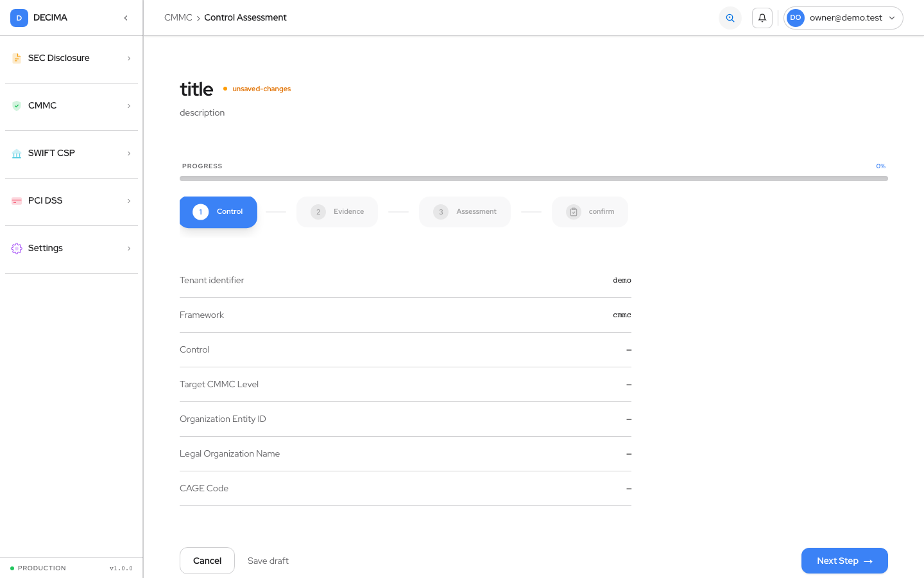Image resolution: width=924 pixels, height=578 pixels.
Task: Click the page heading 'title'
Action: pos(196,89)
